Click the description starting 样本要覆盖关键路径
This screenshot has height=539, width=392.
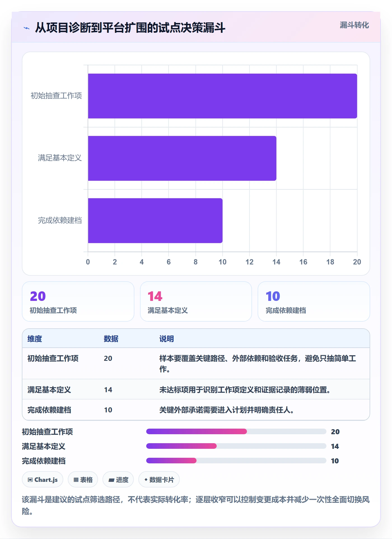(x=258, y=364)
